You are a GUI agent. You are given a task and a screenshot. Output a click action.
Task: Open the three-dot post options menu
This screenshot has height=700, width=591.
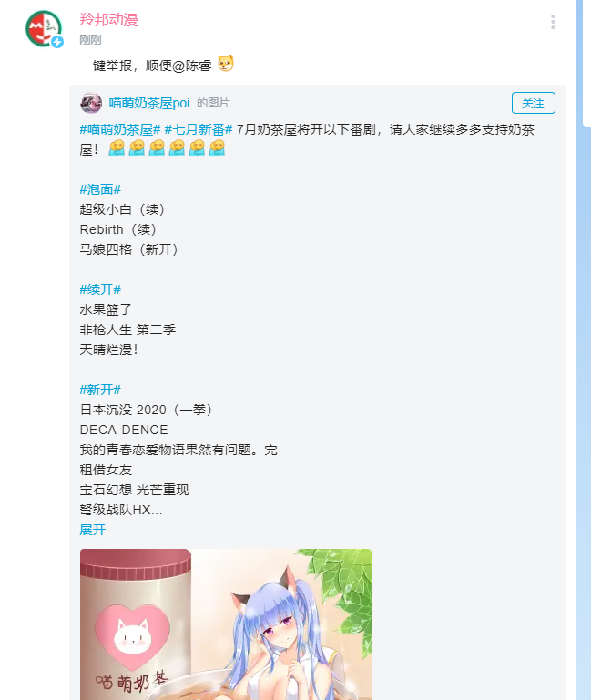553,22
